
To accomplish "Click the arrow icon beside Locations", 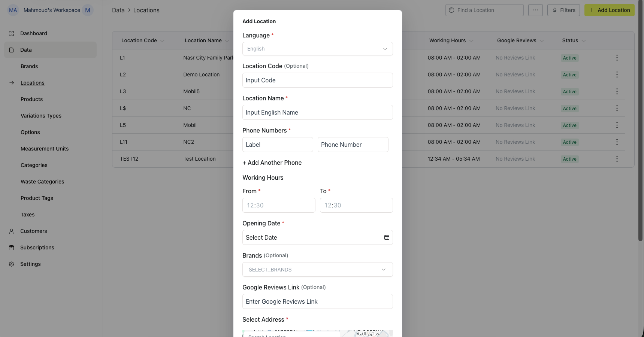I will (12, 83).
